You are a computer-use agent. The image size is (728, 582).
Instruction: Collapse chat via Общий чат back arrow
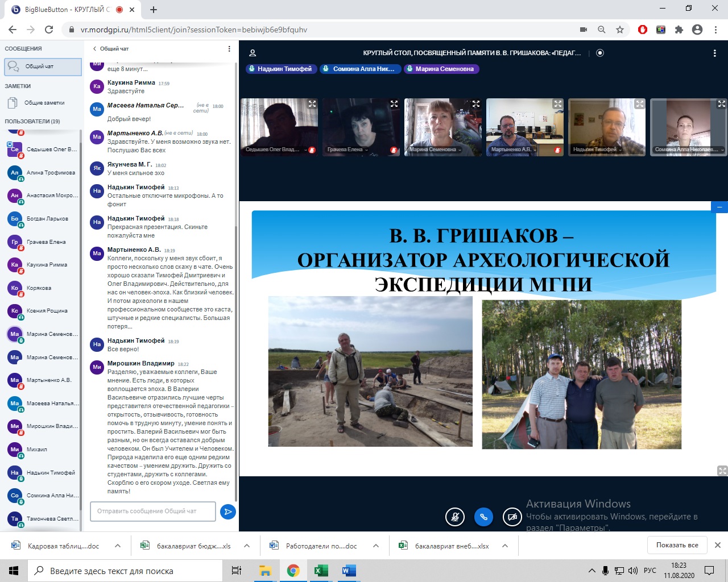coord(95,49)
